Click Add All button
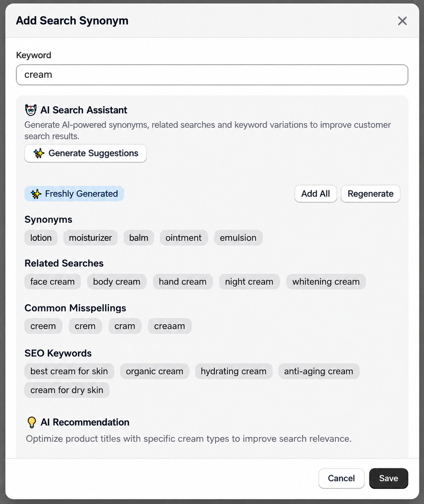This screenshot has width=424, height=504. tap(316, 194)
